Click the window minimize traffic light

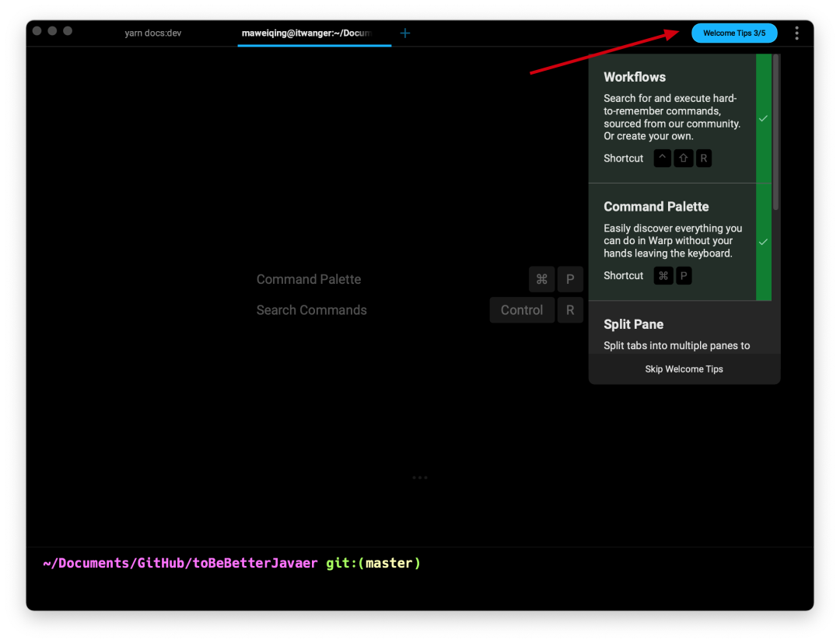coord(52,30)
